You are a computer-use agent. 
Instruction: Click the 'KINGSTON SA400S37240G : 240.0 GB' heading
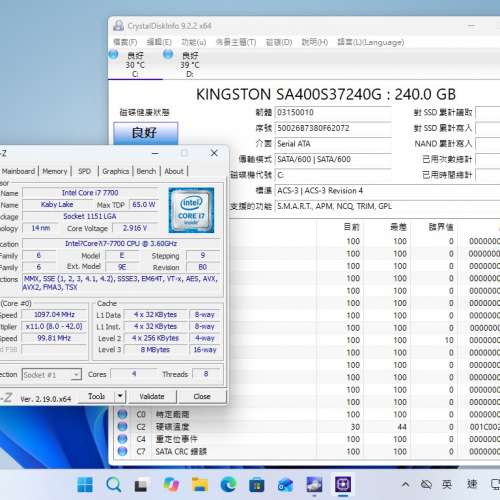pyautogui.click(x=326, y=95)
